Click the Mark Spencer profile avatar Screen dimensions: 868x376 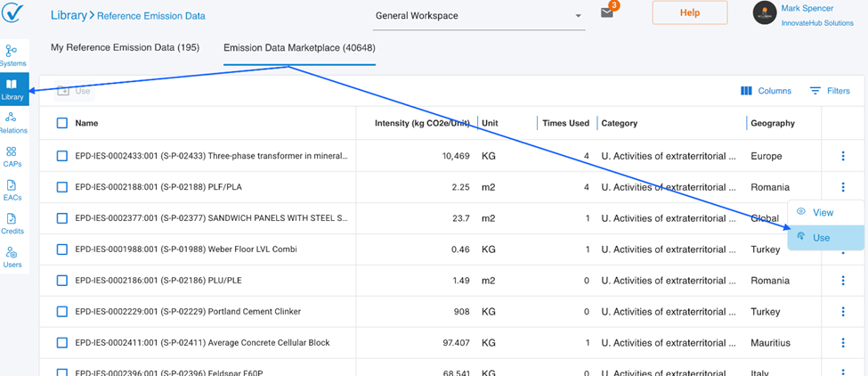click(x=765, y=13)
